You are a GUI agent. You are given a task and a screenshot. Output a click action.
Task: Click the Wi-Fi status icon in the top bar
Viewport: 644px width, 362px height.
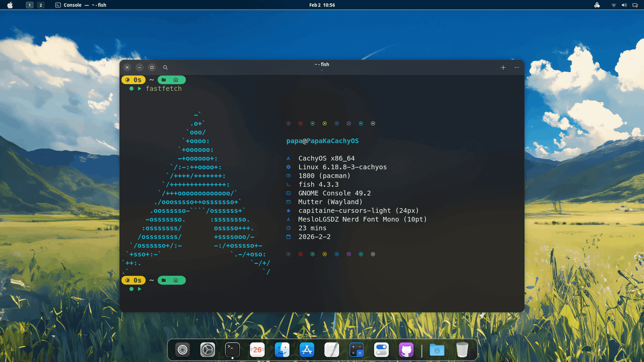click(x=613, y=5)
